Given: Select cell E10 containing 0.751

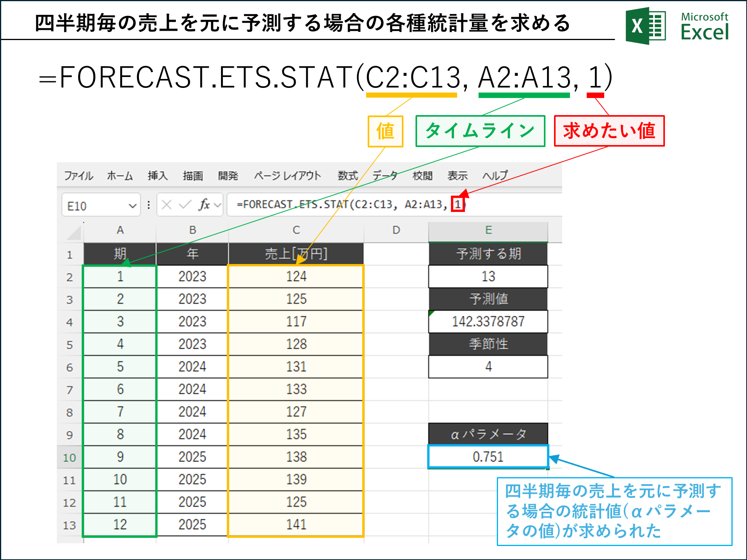Looking at the screenshot, I should 487,457.
